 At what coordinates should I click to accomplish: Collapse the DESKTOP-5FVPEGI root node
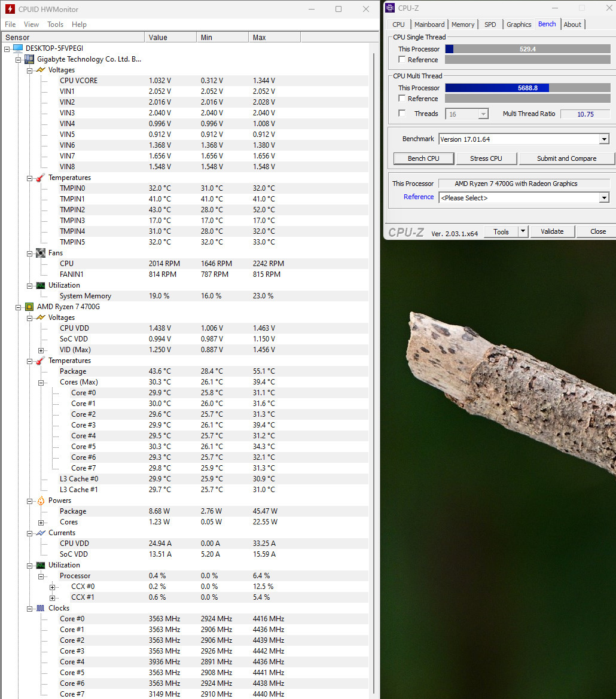click(x=7, y=48)
